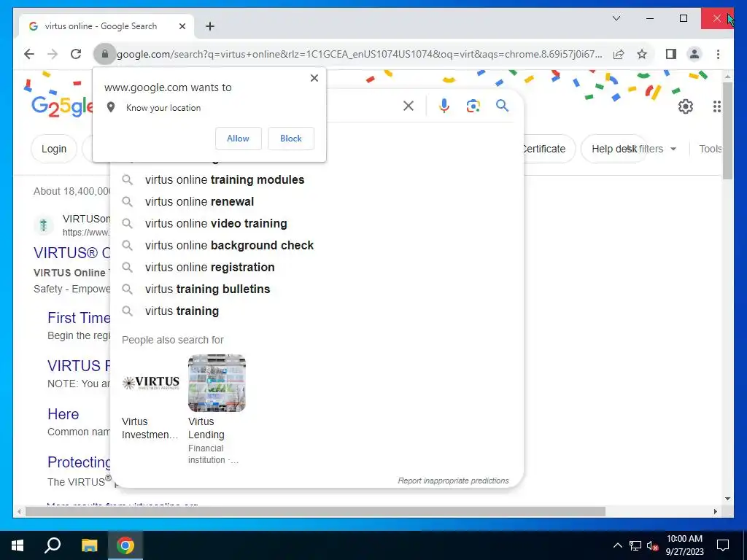Viewport: 747px width, 560px height.
Task: Search by image with the Lens icon
Action: coord(473,106)
